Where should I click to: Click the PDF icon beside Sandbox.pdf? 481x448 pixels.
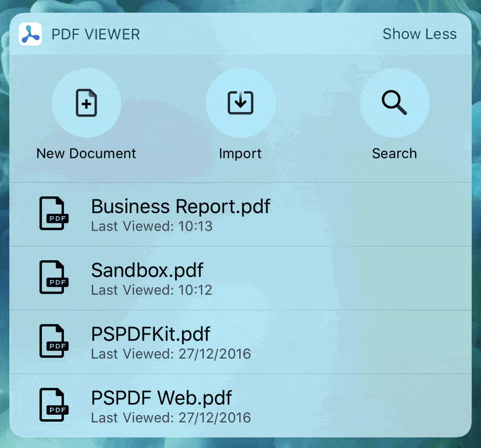[54, 277]
